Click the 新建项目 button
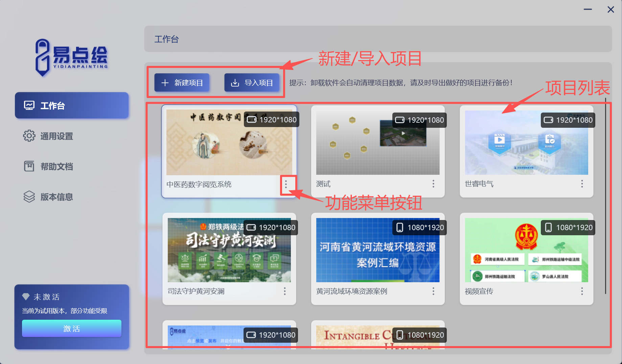The image size is (622, 364). (x=182, y=83)
